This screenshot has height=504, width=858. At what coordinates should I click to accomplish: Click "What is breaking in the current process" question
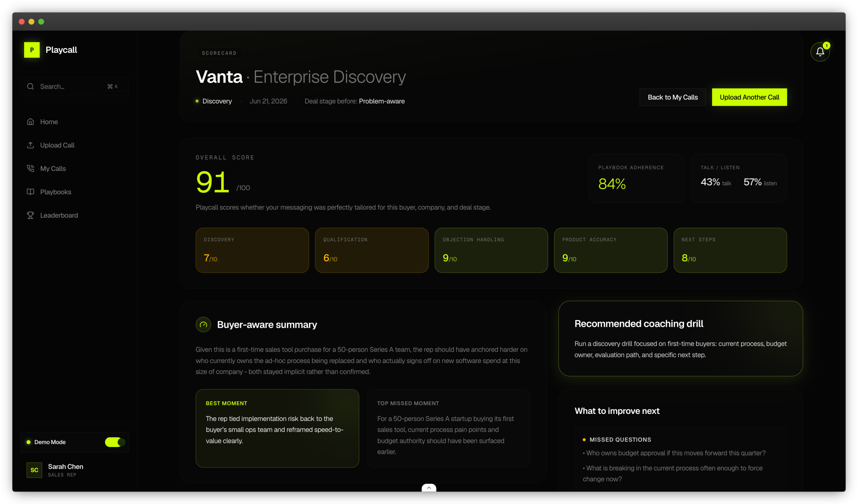[672, 474]
